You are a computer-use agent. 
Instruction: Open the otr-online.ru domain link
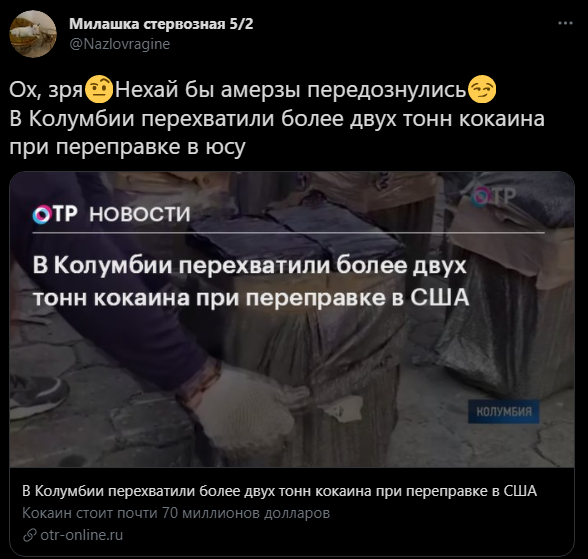coord(82,535)
